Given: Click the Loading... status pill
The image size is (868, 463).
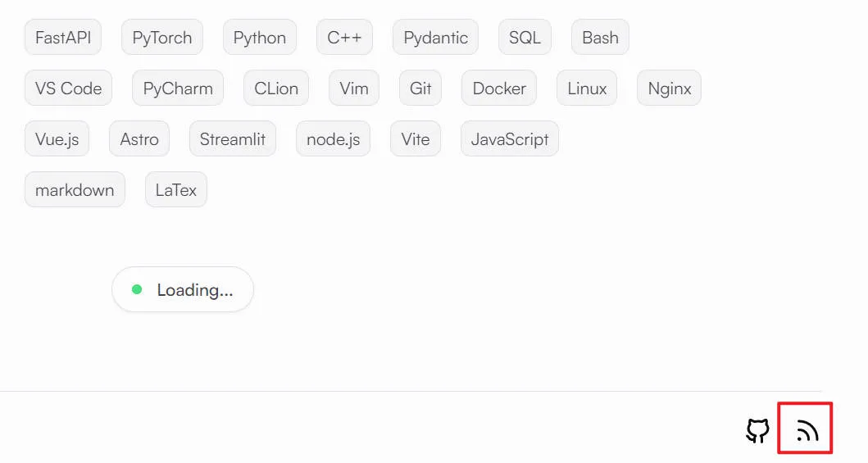Looking at the screenshot, I should [x=183, y=289].
